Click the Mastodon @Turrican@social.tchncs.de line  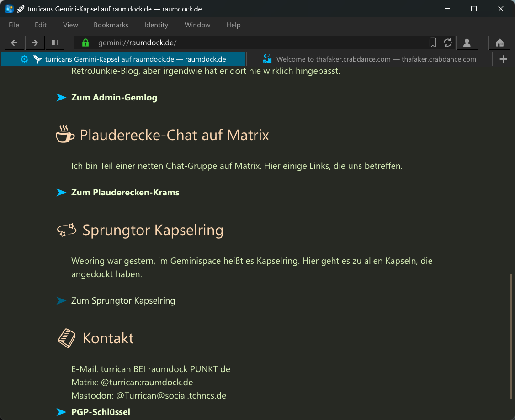click(149, 395)
